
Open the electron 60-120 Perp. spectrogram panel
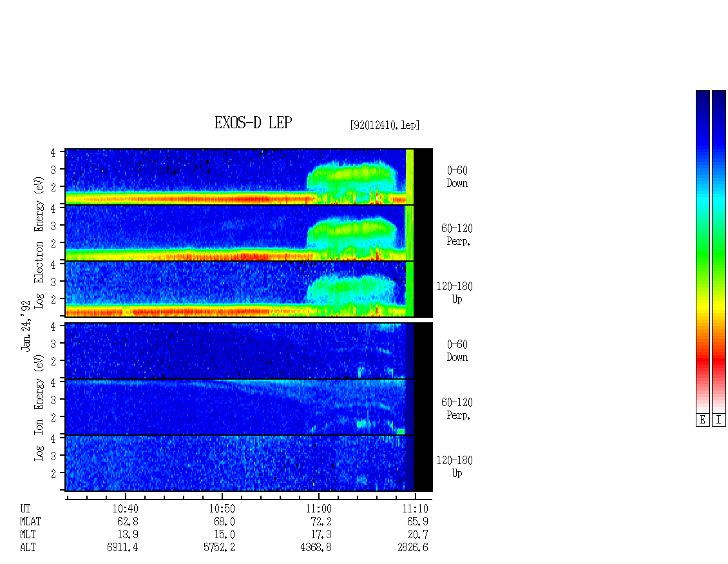tap(249, 233)
